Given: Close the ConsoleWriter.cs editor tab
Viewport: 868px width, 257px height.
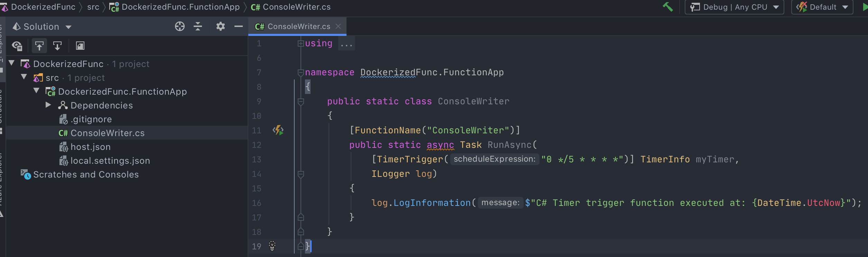Looking at the screenshot, I should click(338, 26).
